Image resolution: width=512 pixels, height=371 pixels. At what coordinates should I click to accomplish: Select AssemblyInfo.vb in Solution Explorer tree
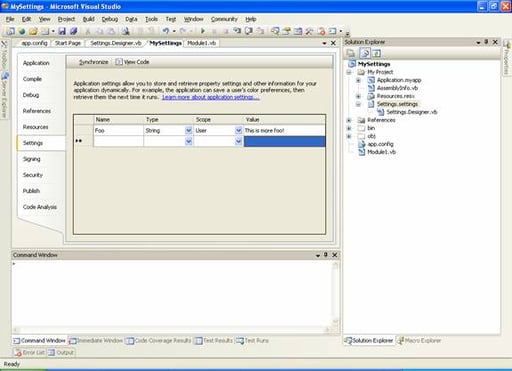click(x=397, y=88)
